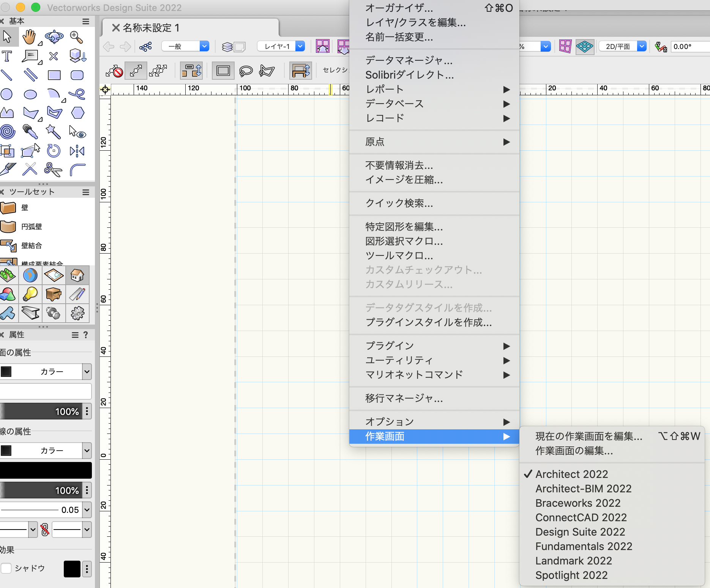Select the Double Line tool
This screenshot has height=588, width=710.
pos(30,75)
